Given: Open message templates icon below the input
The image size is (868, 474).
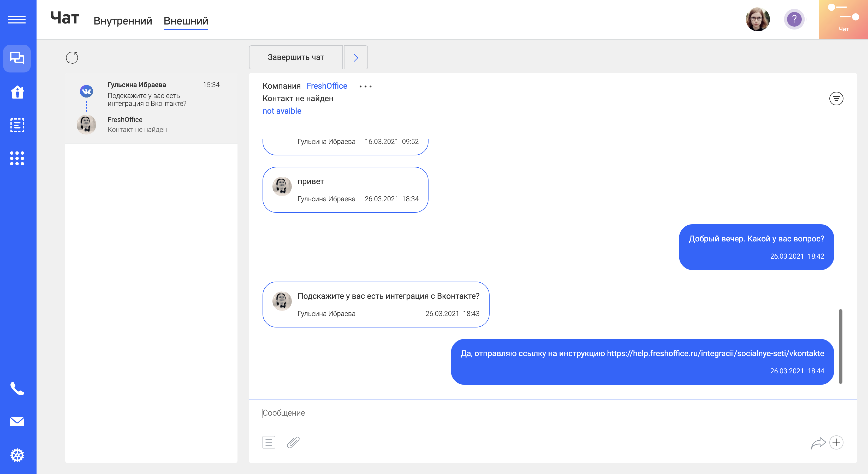Looking at the screenshot, I should pyautogui.click(x=269, y=442).
